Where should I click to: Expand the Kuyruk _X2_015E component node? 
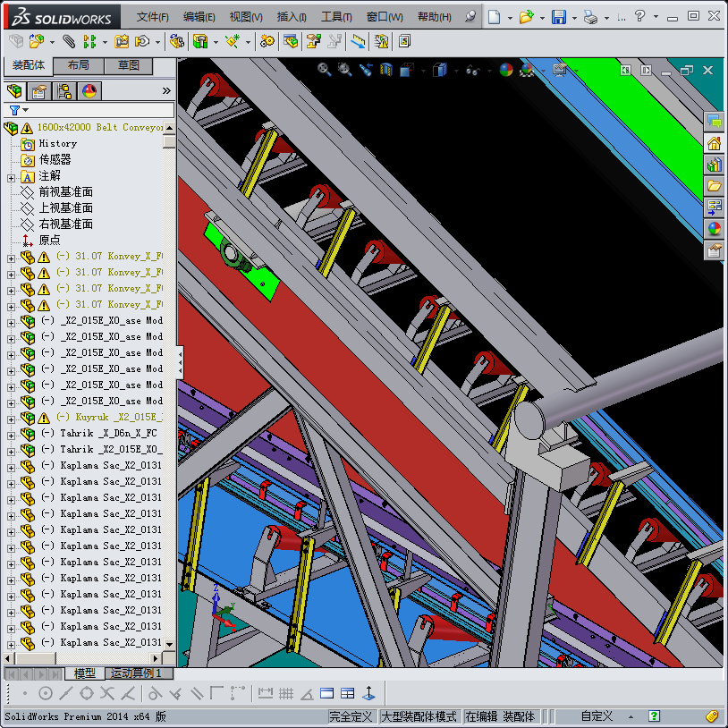[11, 418]
